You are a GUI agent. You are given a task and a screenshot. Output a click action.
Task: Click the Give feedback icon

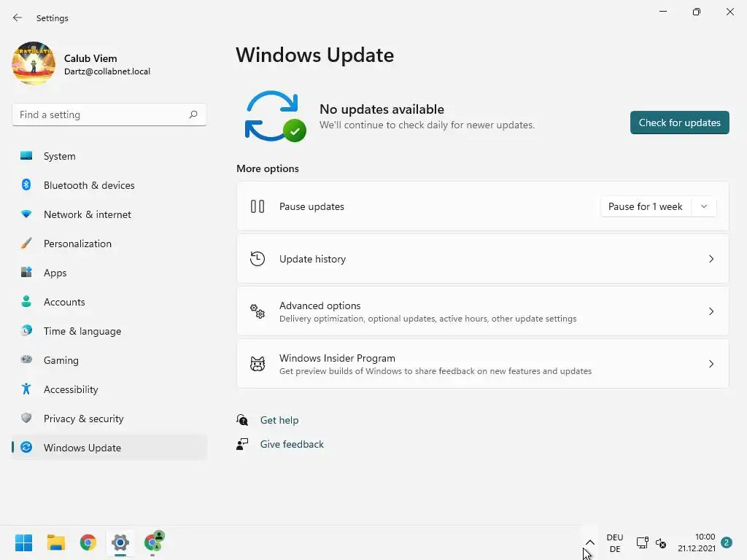(242, 444)
